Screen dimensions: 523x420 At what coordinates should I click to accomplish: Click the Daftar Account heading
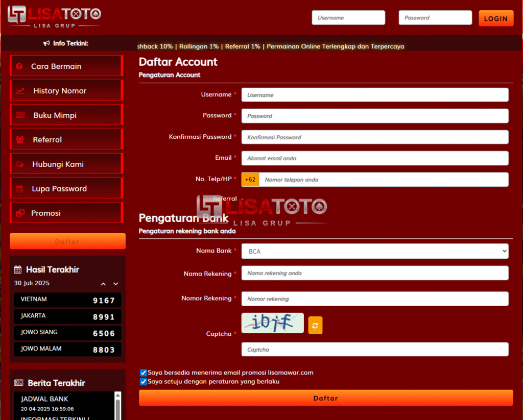[x=178, y=62]
